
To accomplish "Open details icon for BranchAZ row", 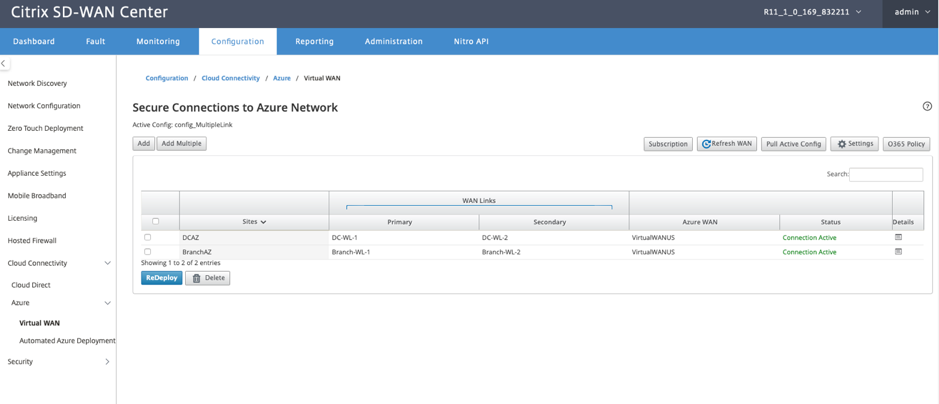I will click(898, 251).
